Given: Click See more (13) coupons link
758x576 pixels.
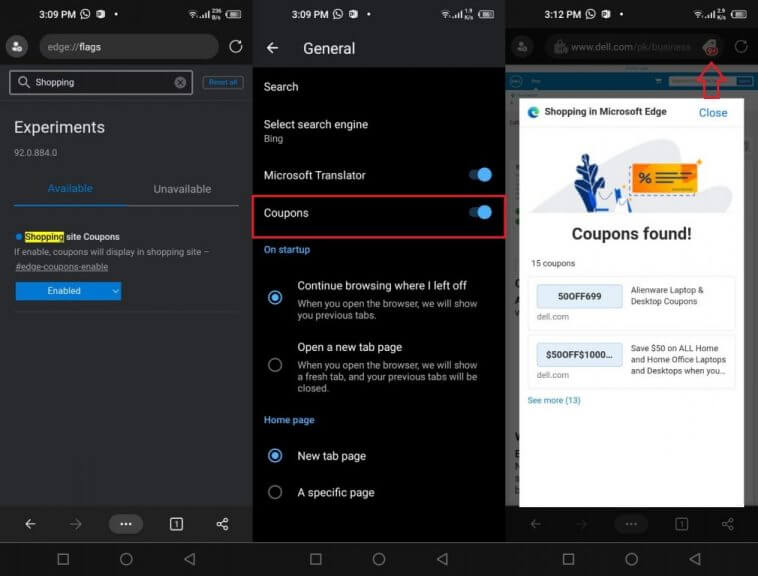Looking at the screenshot, I should (x=554, y=400).
